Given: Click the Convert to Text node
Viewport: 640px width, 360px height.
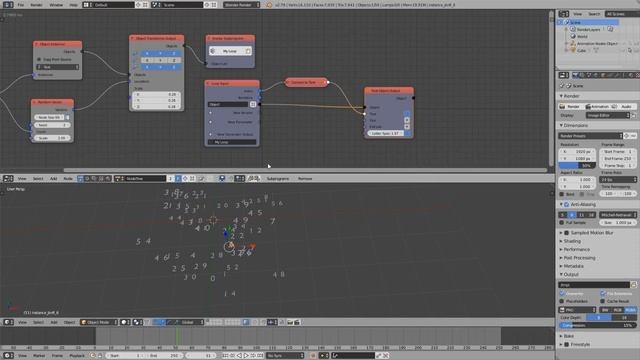Looking at the screenshot, I should click(307, 82).
